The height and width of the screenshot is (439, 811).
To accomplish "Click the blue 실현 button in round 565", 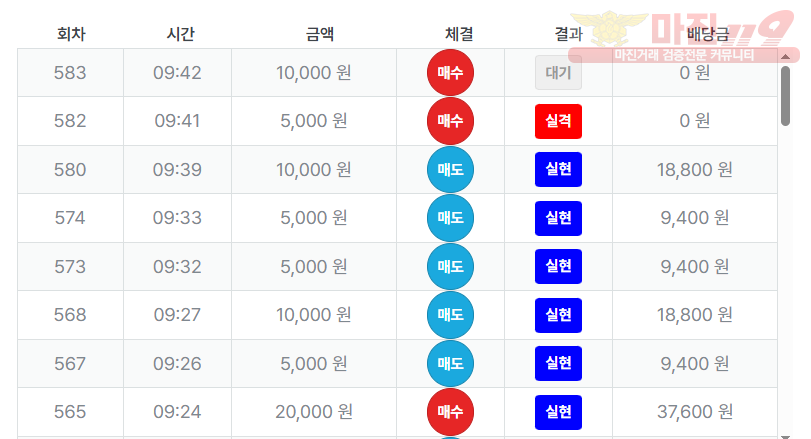I will pos(558,412).
